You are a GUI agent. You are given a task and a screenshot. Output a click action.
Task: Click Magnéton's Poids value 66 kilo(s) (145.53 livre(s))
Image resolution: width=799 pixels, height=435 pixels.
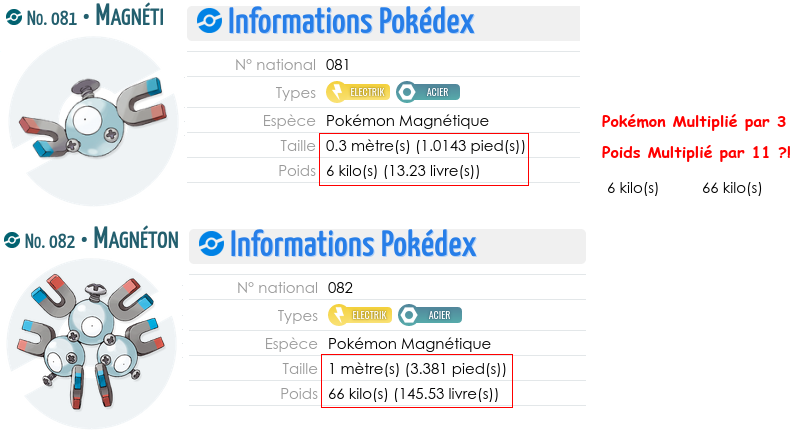click(413, 394)
